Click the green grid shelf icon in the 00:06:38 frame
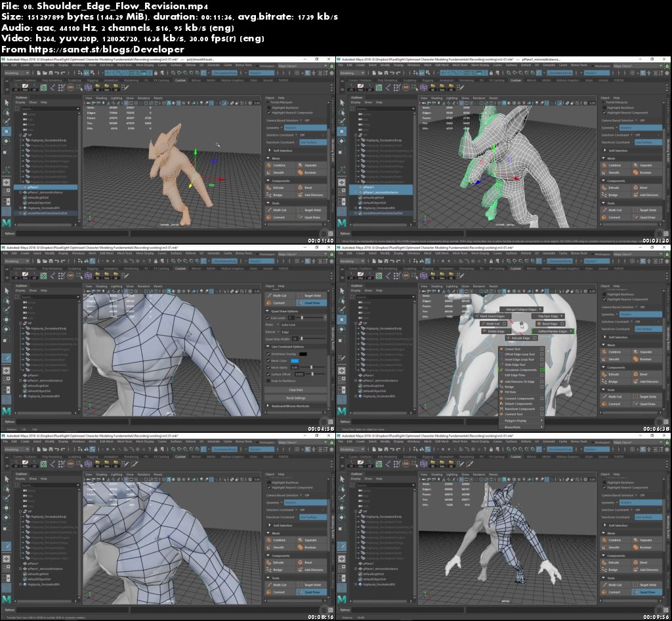672x621 pixels. (379, 276)
